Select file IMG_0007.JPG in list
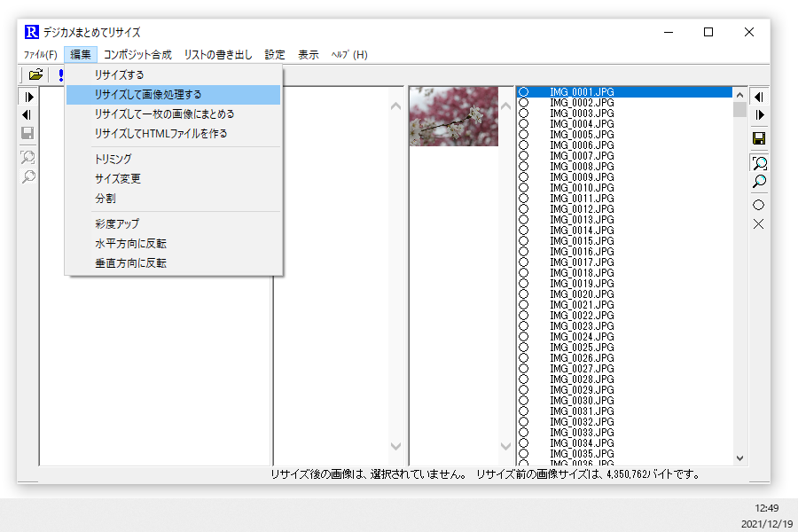 pos(582,156)
